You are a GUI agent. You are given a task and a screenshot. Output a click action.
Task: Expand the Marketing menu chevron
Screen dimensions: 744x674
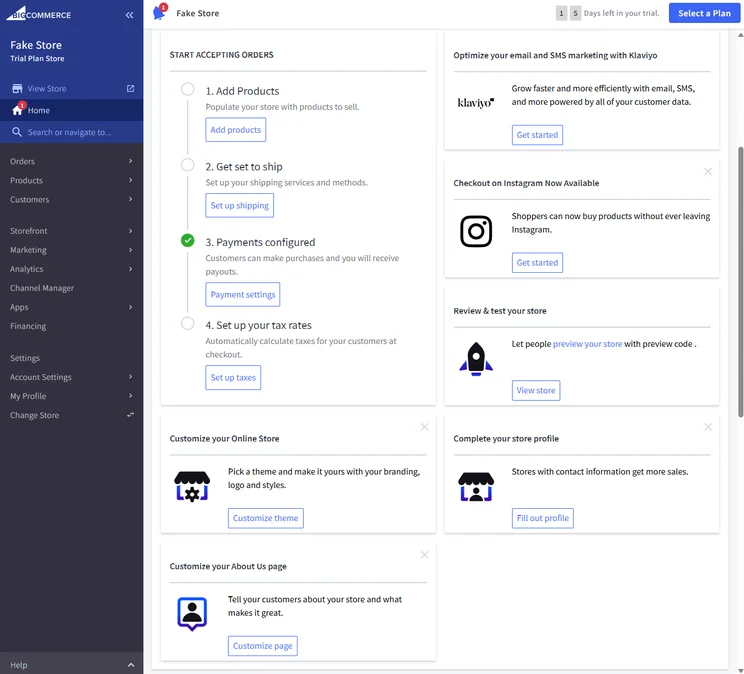[x=130, y=250]
